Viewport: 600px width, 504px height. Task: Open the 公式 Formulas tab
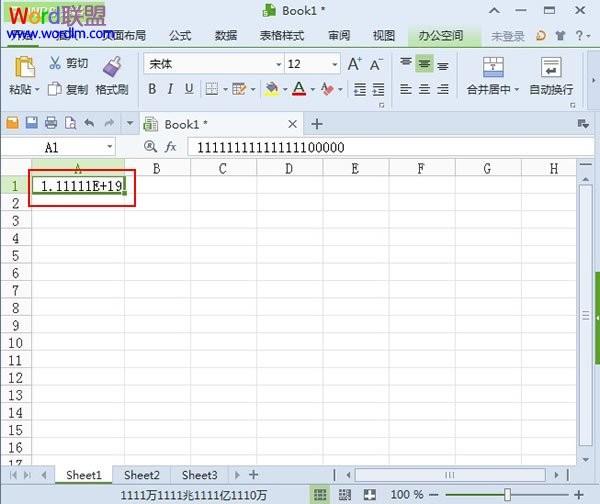pos(180,36)
